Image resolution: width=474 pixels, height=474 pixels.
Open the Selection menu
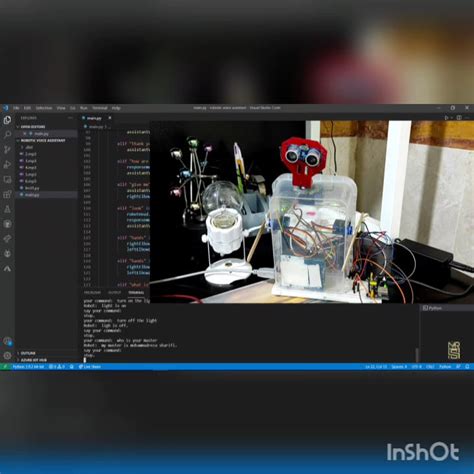[44, 108]
